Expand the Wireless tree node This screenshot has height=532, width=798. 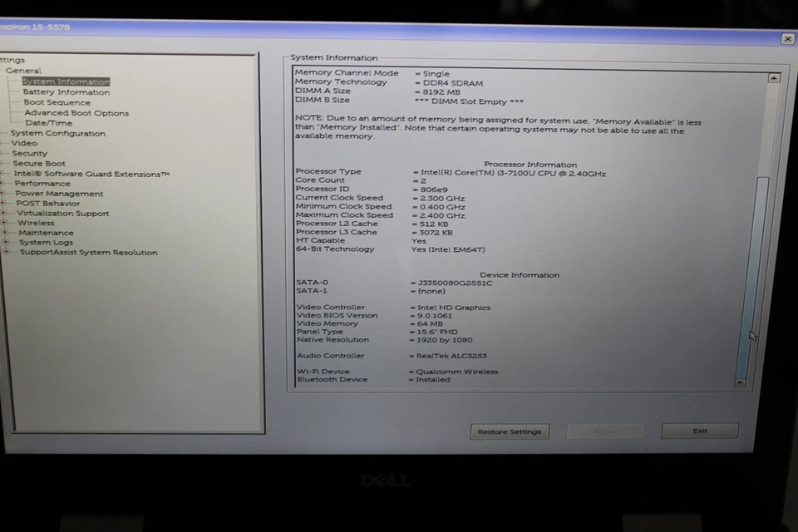(5, 223)
